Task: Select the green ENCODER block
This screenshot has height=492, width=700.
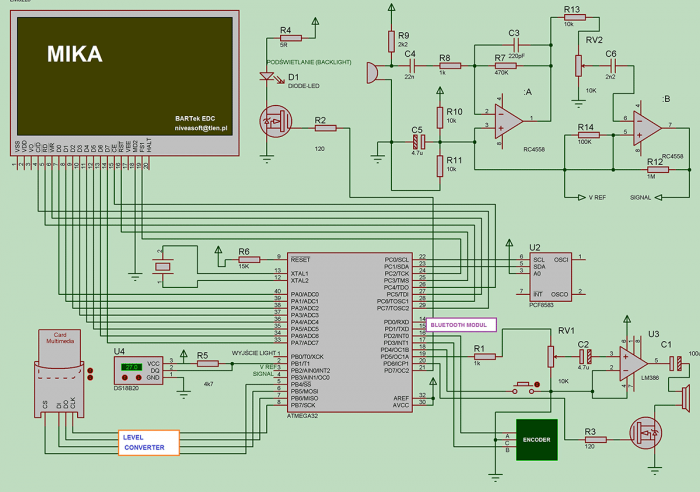Action: (535, 438)
